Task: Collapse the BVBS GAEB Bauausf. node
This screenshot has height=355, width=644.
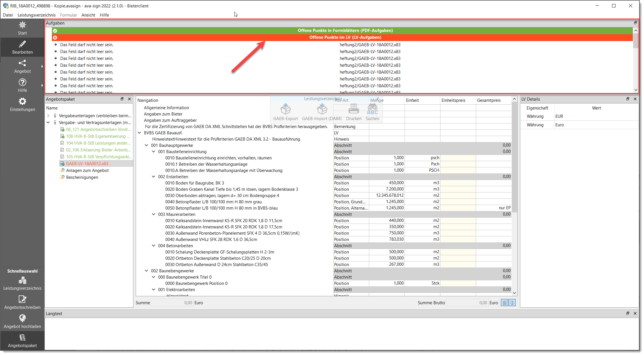Action: tap(139, 133)
